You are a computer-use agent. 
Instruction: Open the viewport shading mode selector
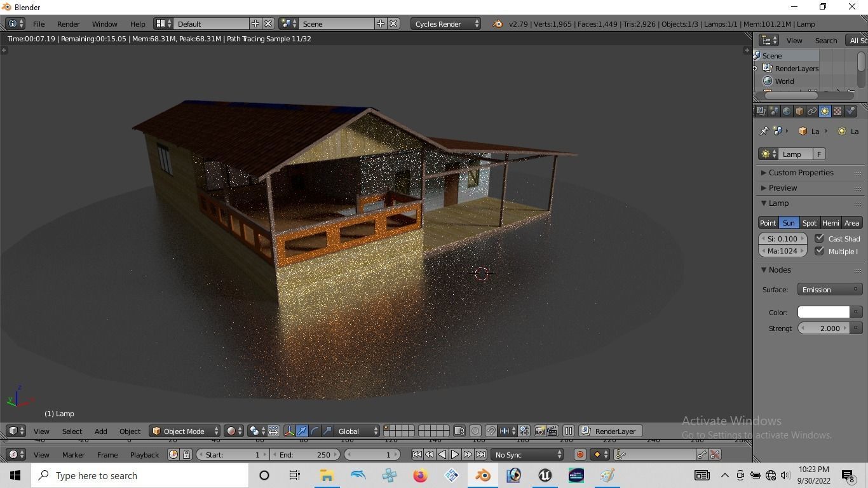[x=235, y=431]
